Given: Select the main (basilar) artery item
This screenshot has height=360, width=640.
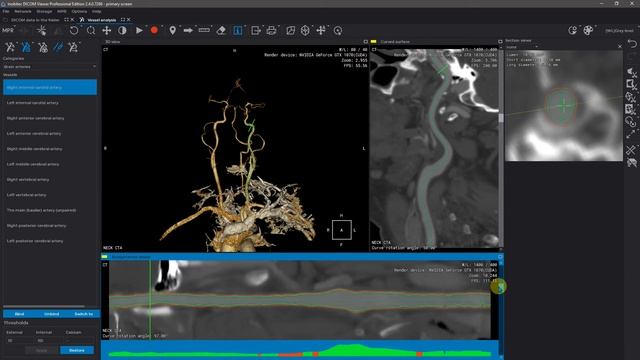Looking at the screenshot, I should pyautogui.click(x=50, y=210).
